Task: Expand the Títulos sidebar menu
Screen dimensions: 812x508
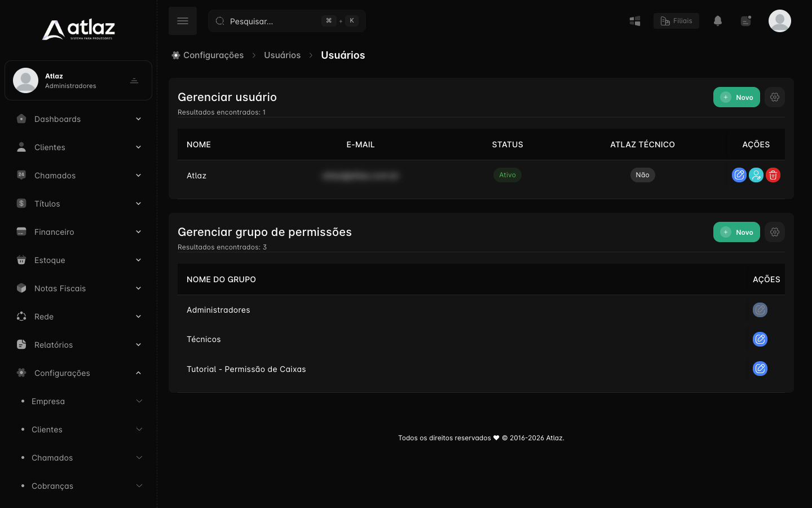Action: [x=78, y=204]
